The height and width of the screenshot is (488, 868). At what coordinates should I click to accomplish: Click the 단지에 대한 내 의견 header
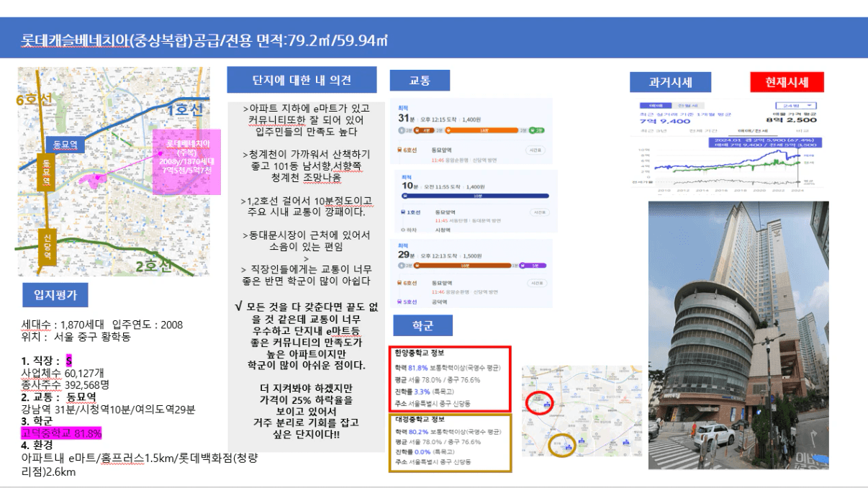[302, 79]
